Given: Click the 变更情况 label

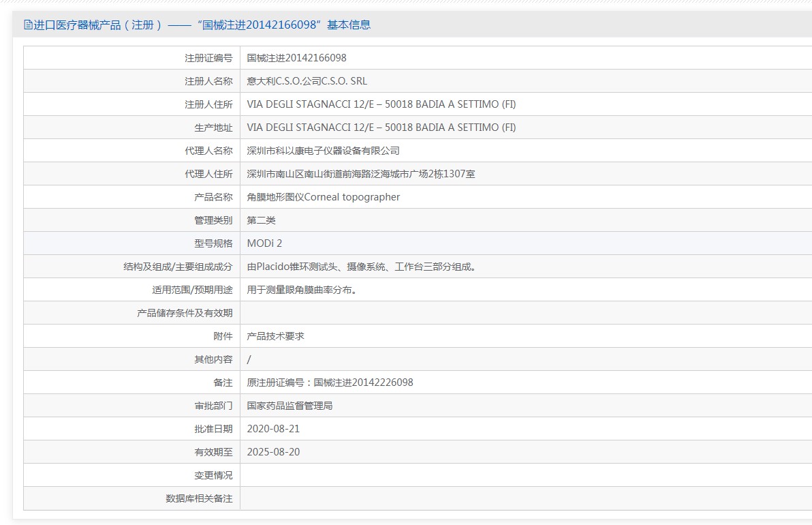Looking at the screenshot, I should tap(213, 475).
